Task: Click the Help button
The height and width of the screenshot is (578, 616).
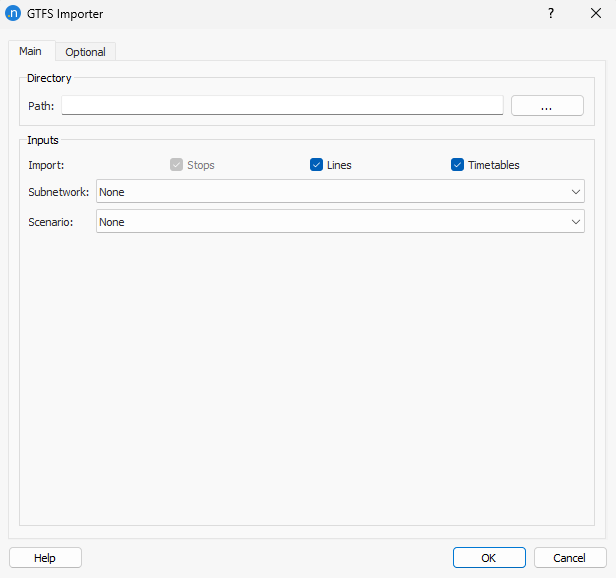Action: coord(45,558)
